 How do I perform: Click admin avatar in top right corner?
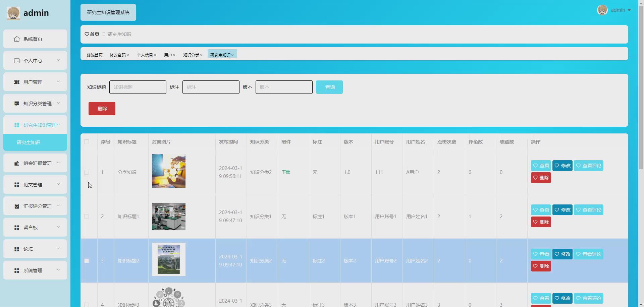[x=602, y=10]
